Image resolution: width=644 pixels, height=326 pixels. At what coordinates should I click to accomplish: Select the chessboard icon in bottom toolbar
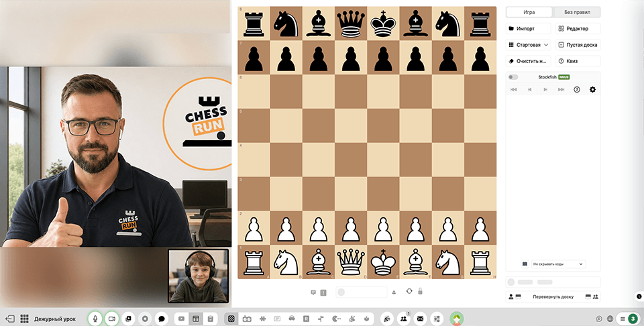pos(231,318)
